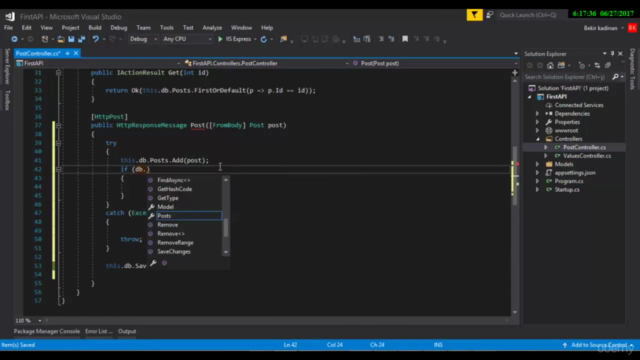640x360 pixels.
Task: Collapse the try block outline at line 39
Action: [58, 143]
